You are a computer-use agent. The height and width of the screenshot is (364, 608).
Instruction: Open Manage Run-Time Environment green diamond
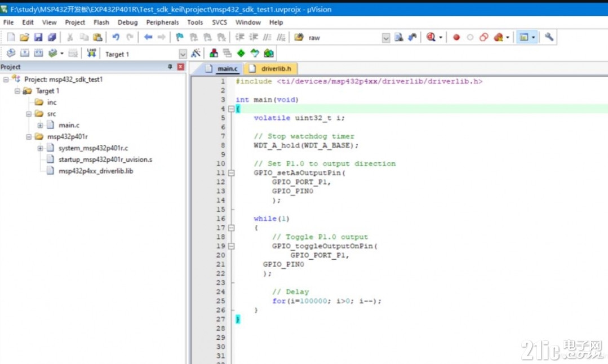tap(241, 53)
